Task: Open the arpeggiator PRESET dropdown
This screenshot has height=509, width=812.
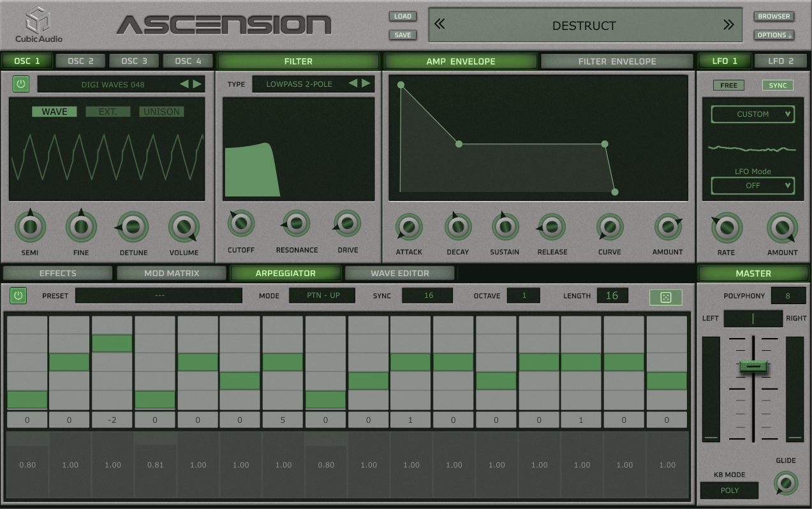Action: click(159, 296)
